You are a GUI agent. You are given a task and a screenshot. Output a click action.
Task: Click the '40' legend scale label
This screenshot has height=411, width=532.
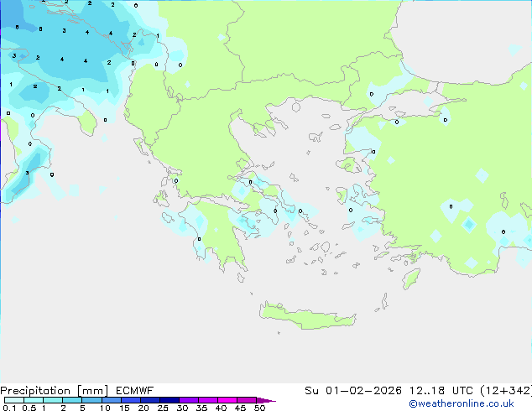[221, 408]
